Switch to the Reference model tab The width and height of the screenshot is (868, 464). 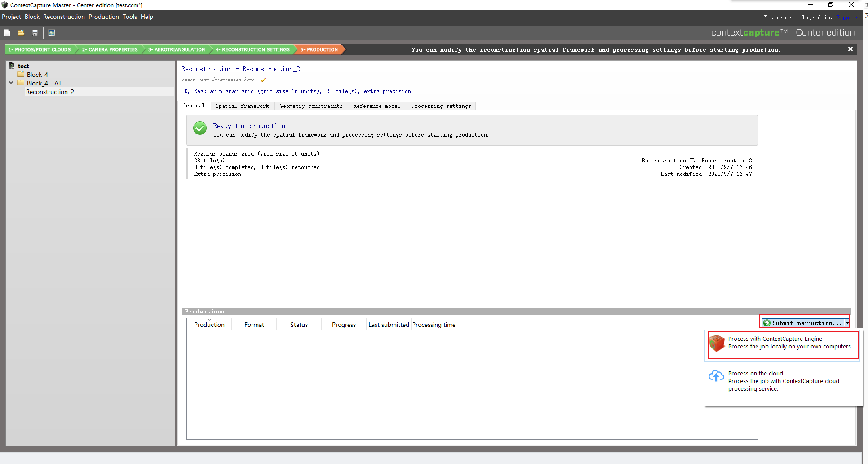(377, 106)
